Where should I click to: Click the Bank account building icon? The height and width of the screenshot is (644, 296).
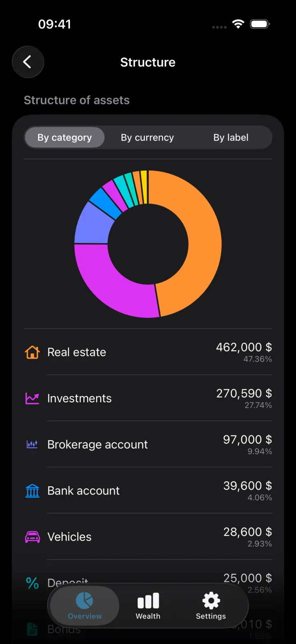point(32,491)
